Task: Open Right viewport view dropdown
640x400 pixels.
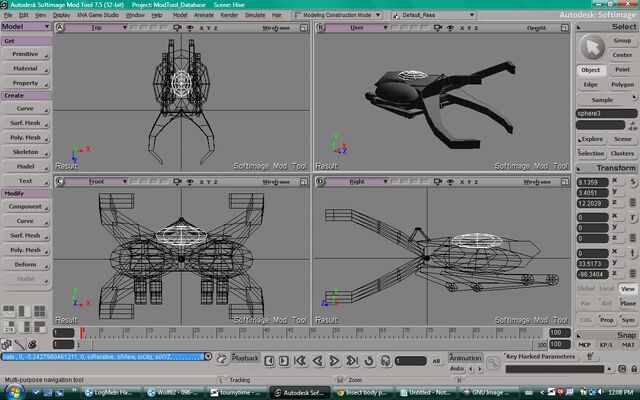Action: (x=357, y=182)
